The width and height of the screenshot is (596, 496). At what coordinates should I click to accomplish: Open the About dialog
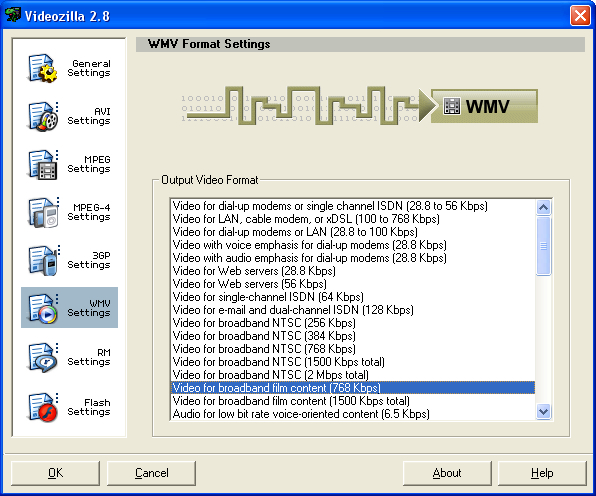[447, 473]
